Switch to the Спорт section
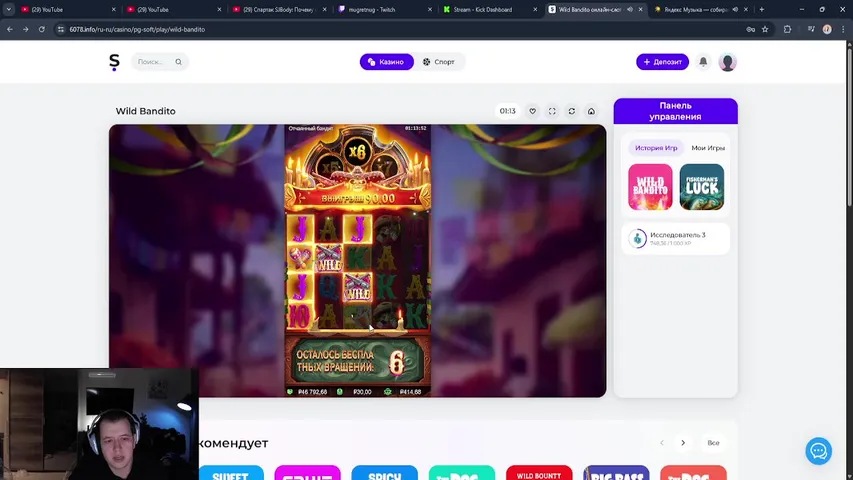Screen dimensions: 853x480 click(x=439, y=62)
